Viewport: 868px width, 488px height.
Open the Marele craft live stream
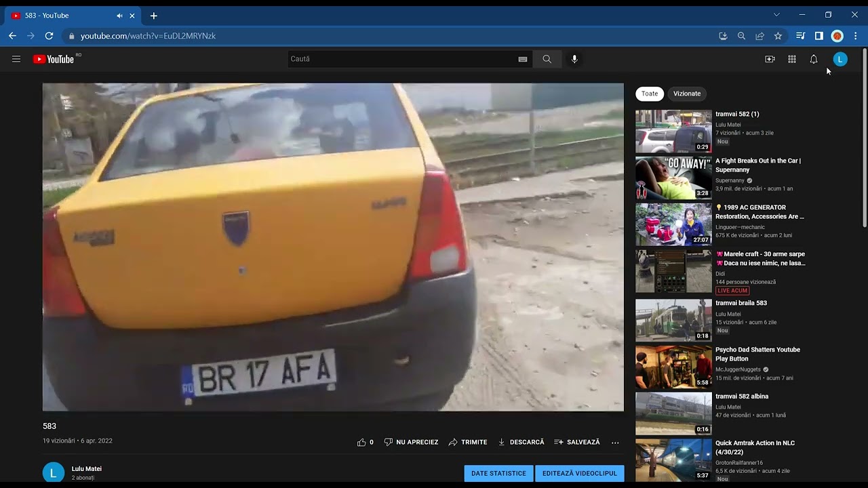tap(760, 259)
